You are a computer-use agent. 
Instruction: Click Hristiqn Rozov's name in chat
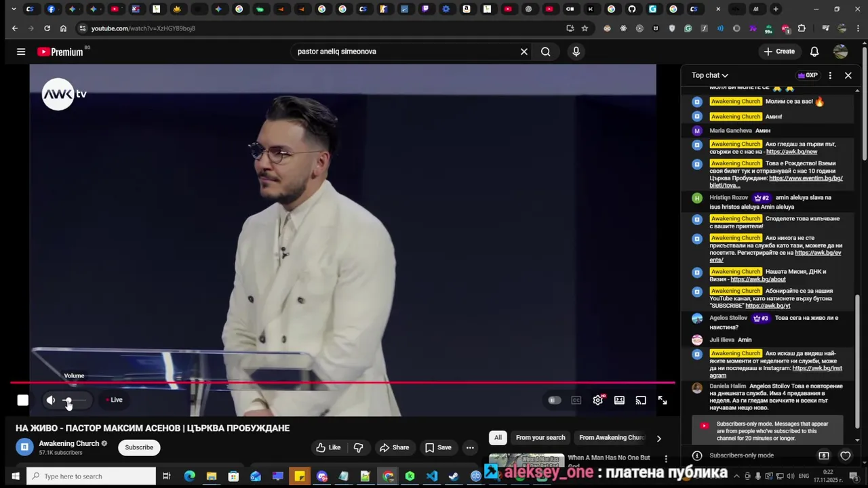coord(729,197)
